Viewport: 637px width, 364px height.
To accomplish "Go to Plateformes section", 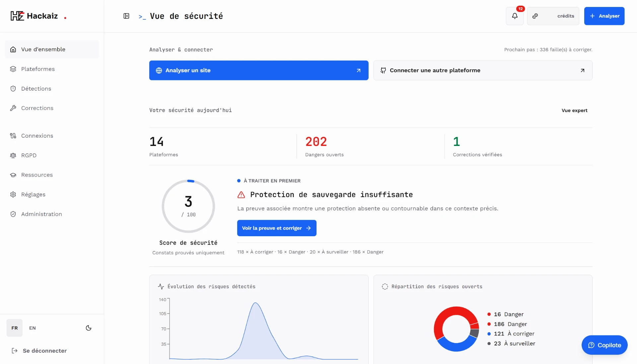I will [52, 69].
